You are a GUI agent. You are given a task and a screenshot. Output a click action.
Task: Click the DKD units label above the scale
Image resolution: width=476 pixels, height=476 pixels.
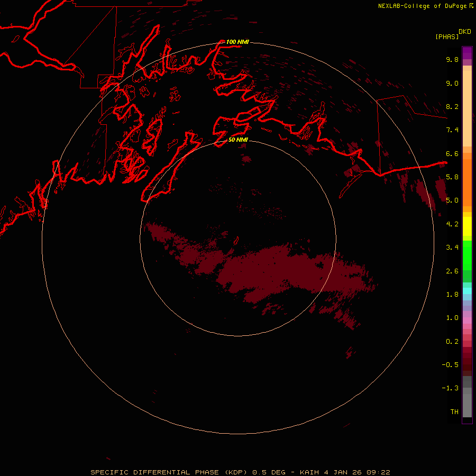[465, 32]
